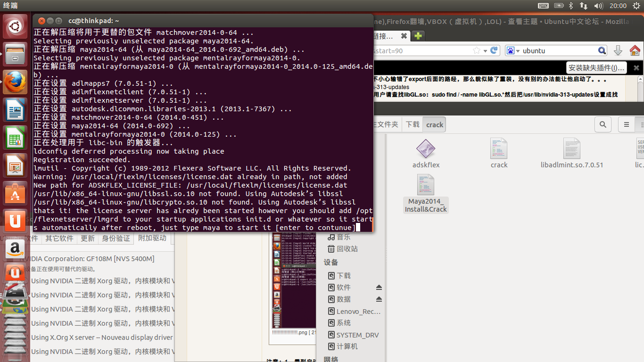This screenshot has height=362, width=644.
Task: Open a new Firefox tab with the plus button
Action: (418, 36)
